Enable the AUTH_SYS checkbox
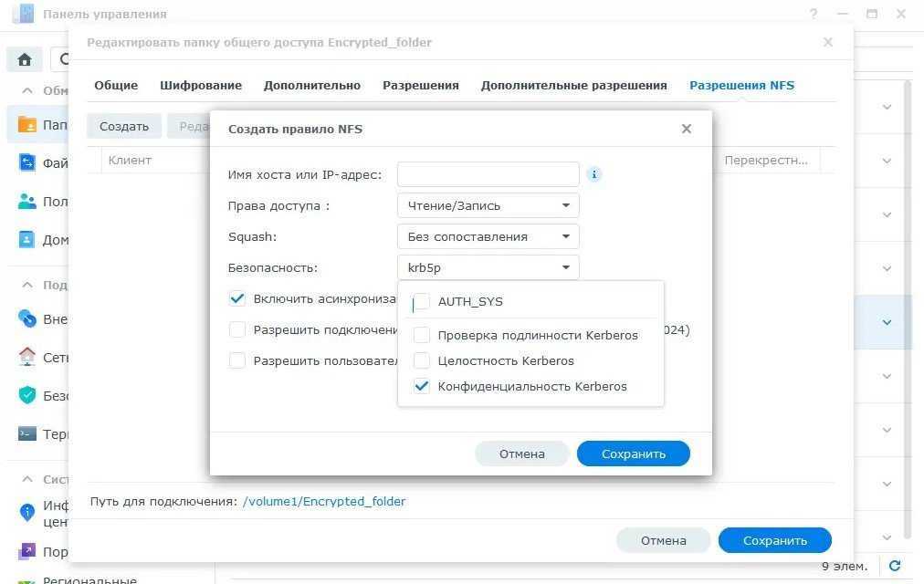The width and height of the screenshot is (924, 584). click(x=421, y=302)
